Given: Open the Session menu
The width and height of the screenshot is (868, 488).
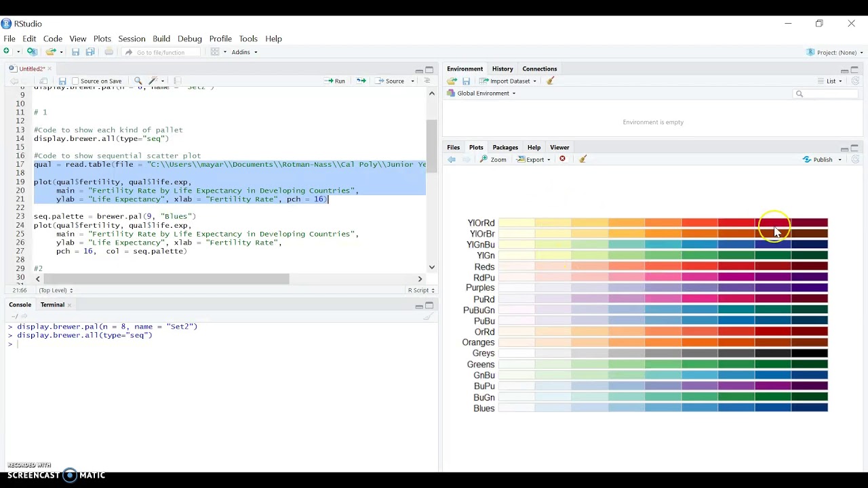Looking at the screenshot, I should (132, 39).
